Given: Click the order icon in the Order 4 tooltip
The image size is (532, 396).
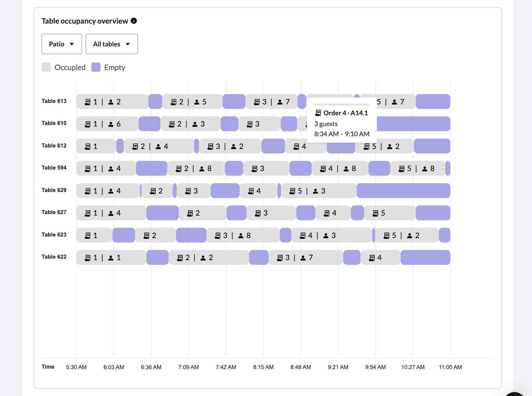Looking at the screenshot, I should pyautogui.click(x=318, y=113).
